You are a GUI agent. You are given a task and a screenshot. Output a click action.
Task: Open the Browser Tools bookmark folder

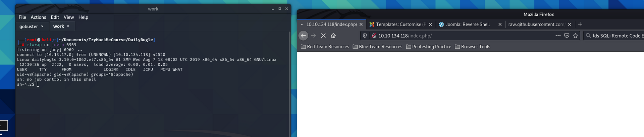473,47
